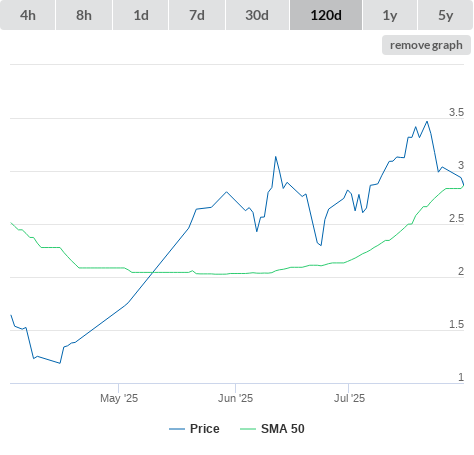Image resolution: width=474 pixels, height=455 pixels.
Task: Click the remove graph button
Action: pyautogui.click(x=426, y=45)
